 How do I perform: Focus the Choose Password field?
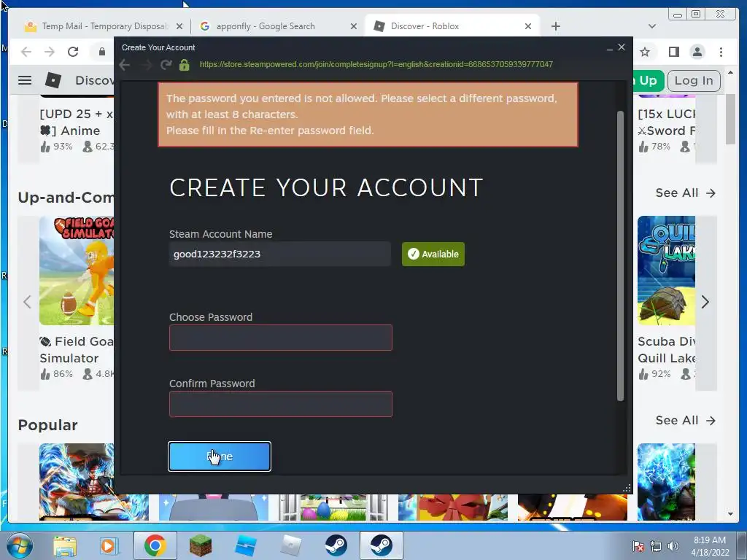(x=281, y=338)
